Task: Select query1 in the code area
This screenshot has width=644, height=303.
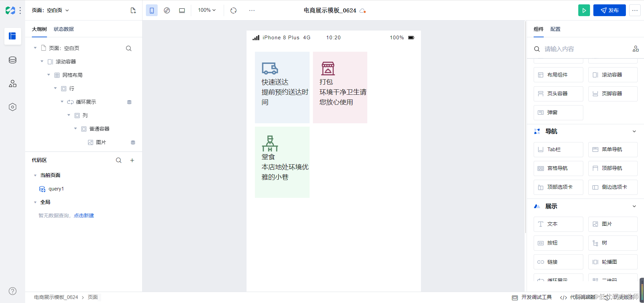Action: (56, 189)
